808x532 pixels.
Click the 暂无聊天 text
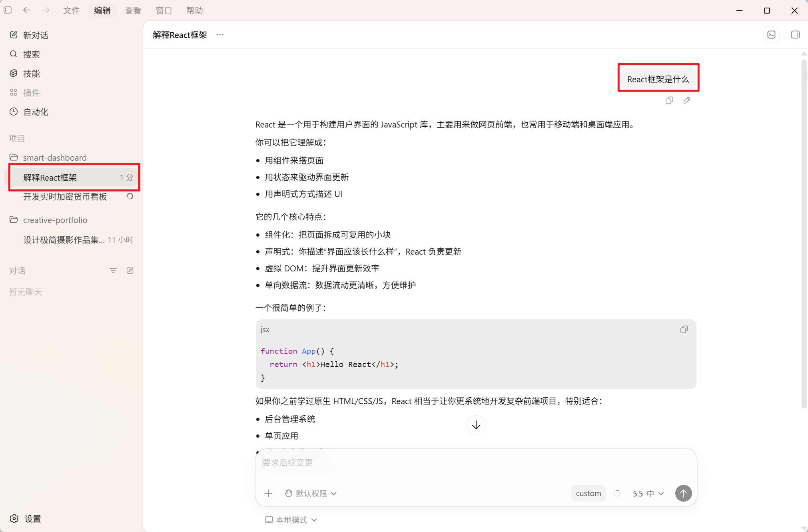tap(26, 292)
